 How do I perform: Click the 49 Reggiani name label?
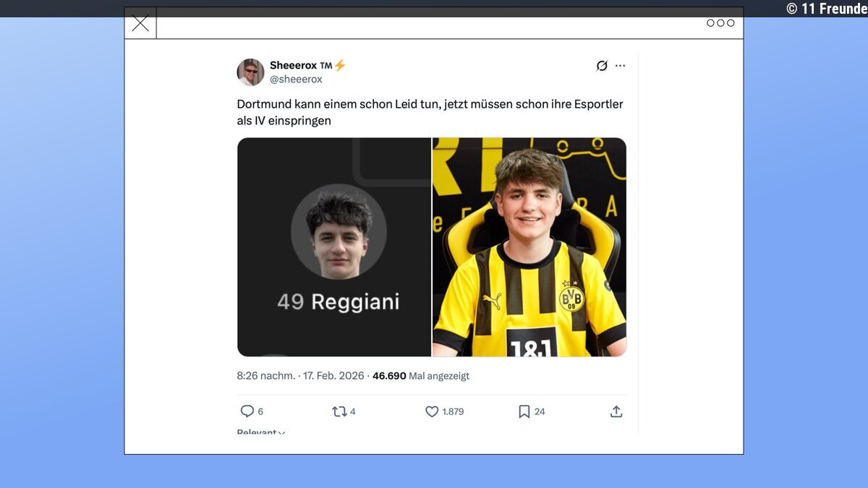(338, 301)
